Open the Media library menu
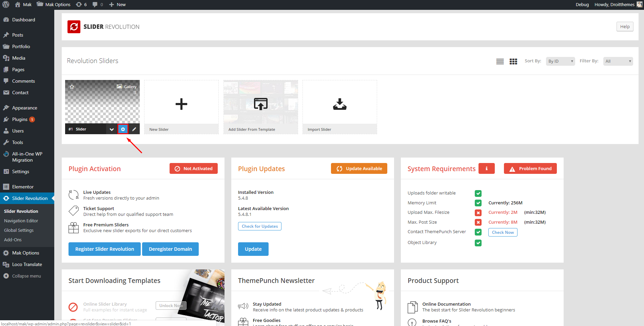The image size is (644, 326). [27, 58]
